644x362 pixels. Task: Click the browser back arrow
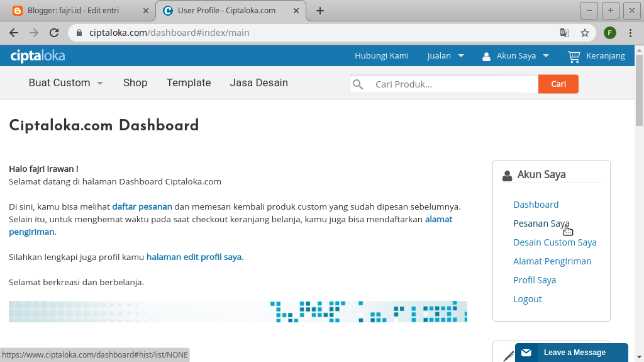click(14, 33)
